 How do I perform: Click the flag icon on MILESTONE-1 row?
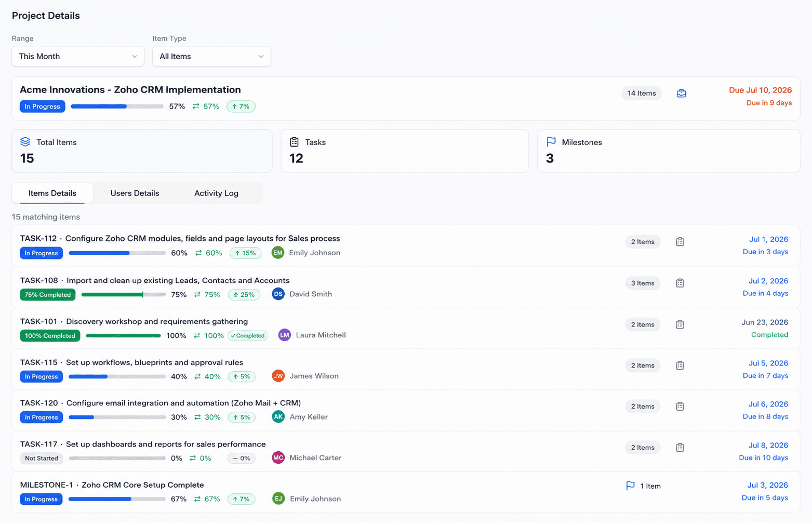630,486
